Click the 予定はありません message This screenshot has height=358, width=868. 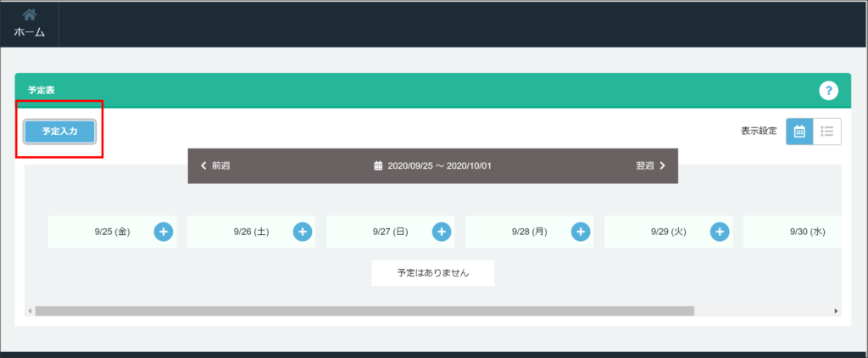tap(433, 273)
